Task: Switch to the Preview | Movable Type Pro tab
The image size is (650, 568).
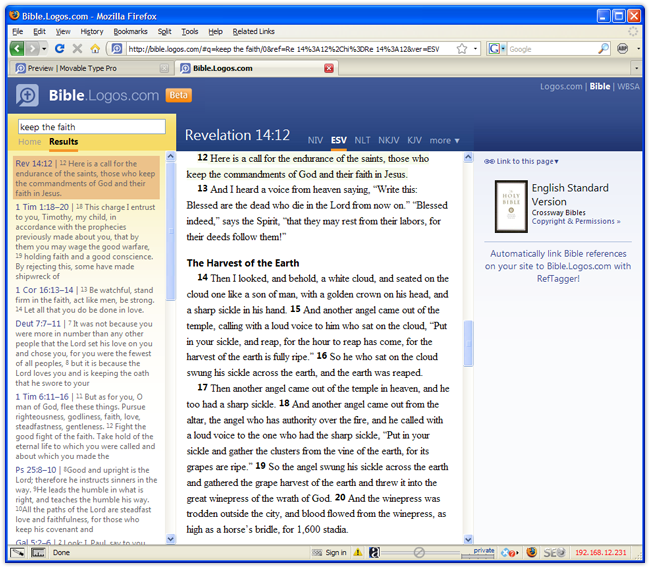Action: point(90,68)
